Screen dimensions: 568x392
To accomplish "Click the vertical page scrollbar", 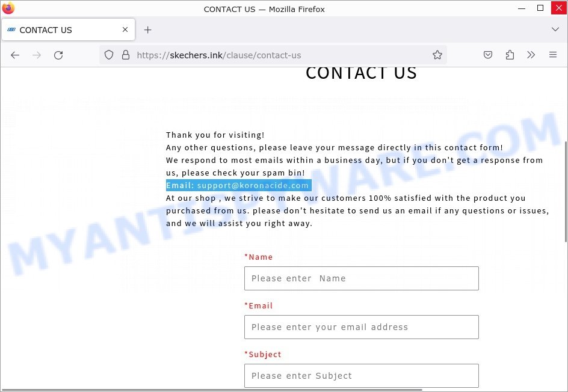I will (x=566, y=192).
